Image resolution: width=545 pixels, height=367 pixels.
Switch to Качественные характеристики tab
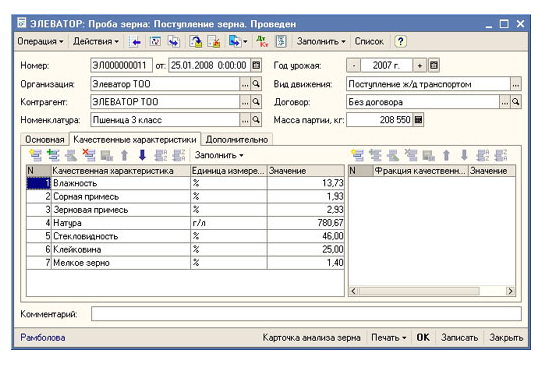point(135,140)
